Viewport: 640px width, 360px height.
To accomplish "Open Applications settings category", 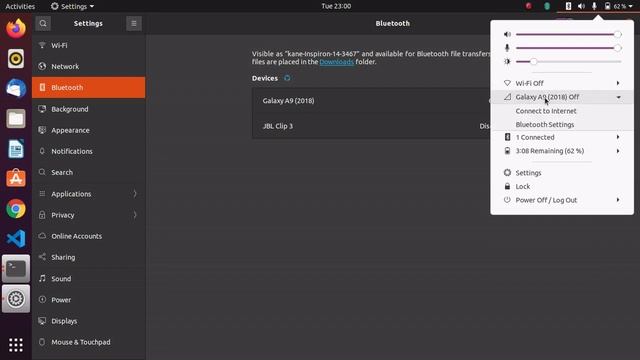I will click(89, 194).
